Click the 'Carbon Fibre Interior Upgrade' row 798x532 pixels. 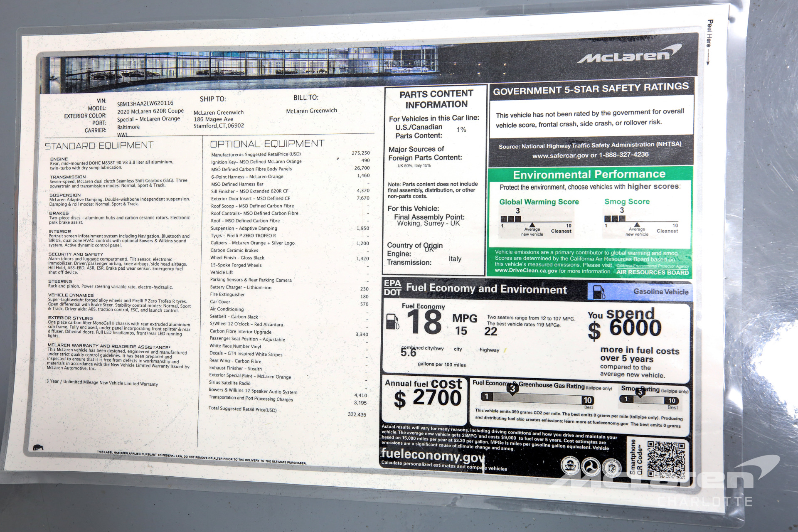(289, 332)
